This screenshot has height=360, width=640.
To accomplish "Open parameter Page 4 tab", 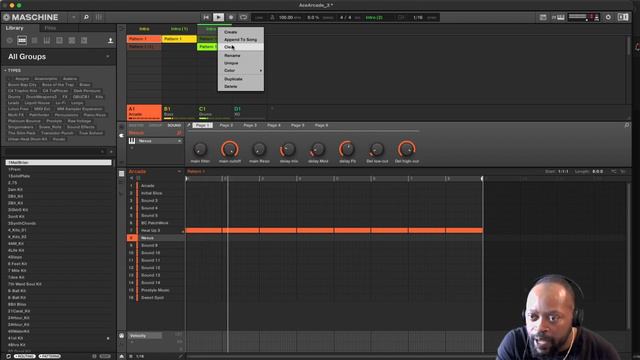I will (274, 125).
